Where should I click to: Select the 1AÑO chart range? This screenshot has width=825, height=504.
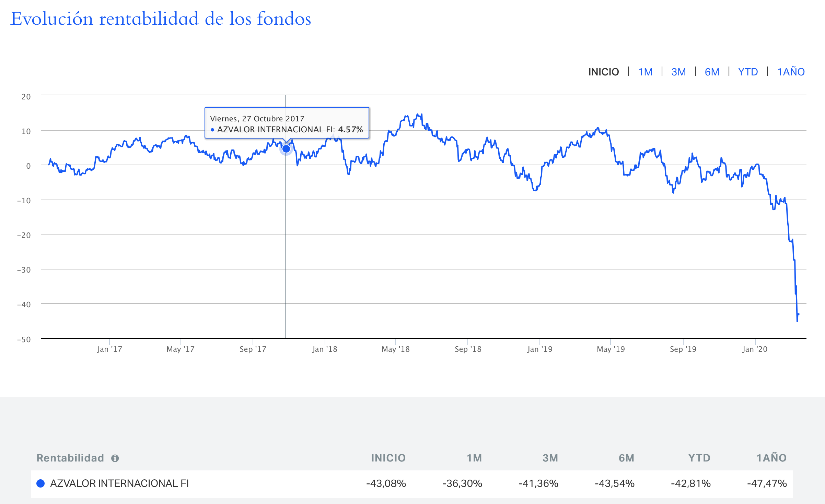tap(791, 72)
